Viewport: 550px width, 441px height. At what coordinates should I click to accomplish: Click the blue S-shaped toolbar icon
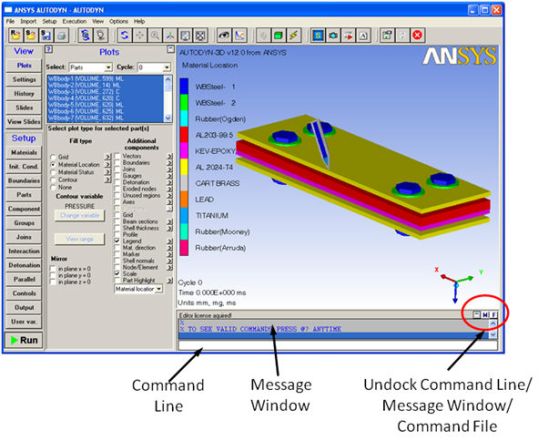click(85, 35)
